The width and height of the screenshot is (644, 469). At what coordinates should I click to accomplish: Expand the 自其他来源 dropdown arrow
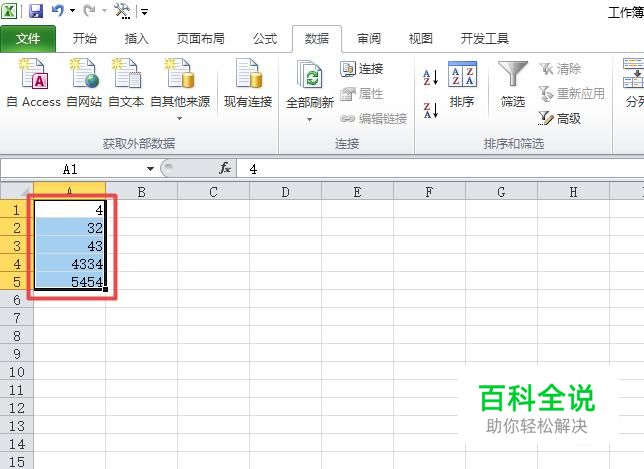coord(179,119)
